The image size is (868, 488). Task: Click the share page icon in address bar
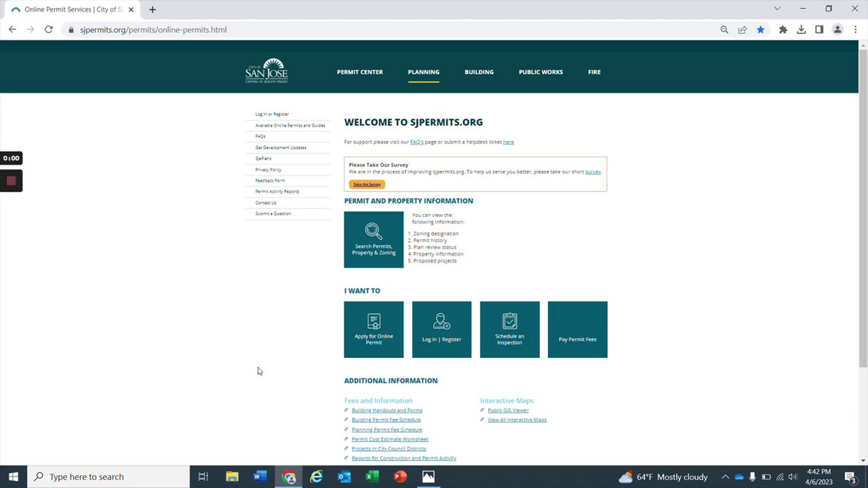[743, 30]
